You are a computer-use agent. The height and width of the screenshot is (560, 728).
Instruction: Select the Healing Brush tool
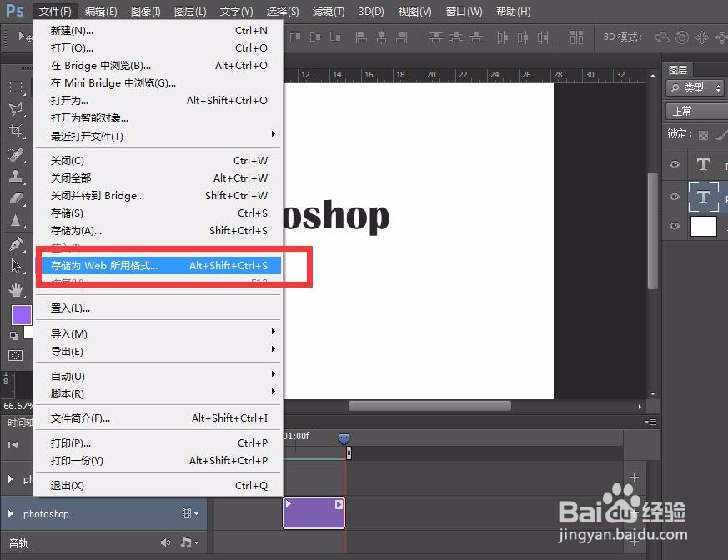16,155
